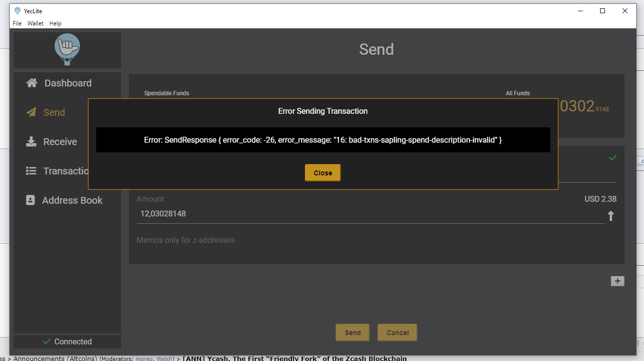This screenshot has height=361, width=644.
Task: Close the error dialog with Close button
Action: tap(322, 172)
